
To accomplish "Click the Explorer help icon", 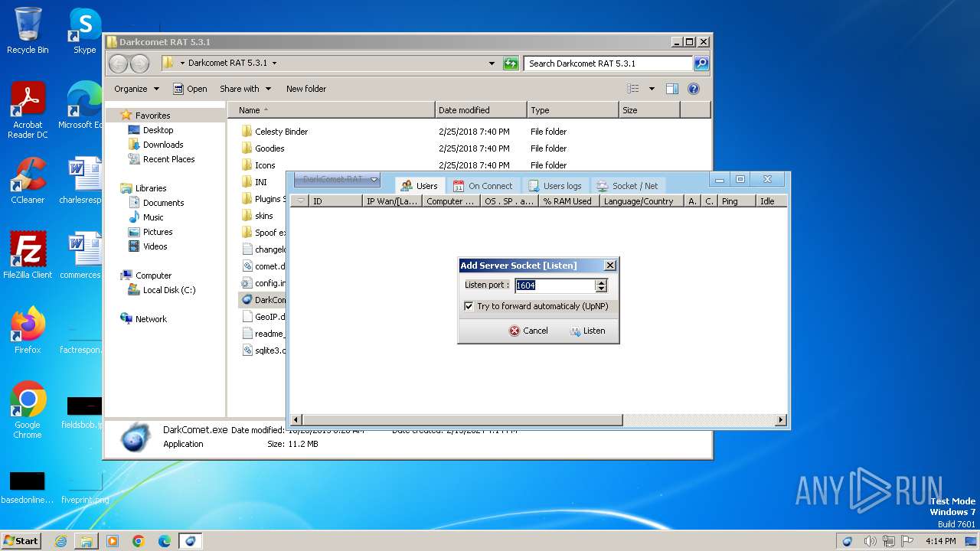I will point(694,89).
